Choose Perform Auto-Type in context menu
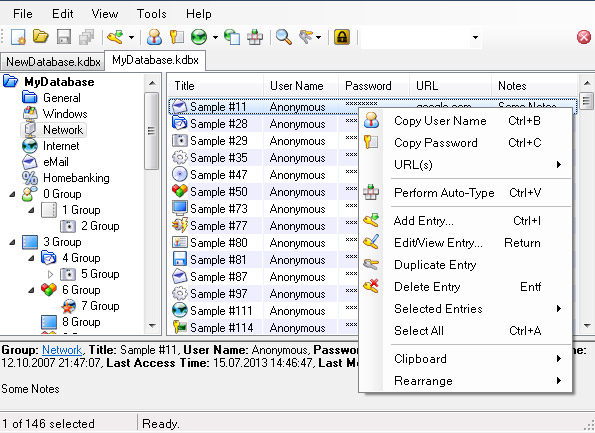 (x=465, y=193)
